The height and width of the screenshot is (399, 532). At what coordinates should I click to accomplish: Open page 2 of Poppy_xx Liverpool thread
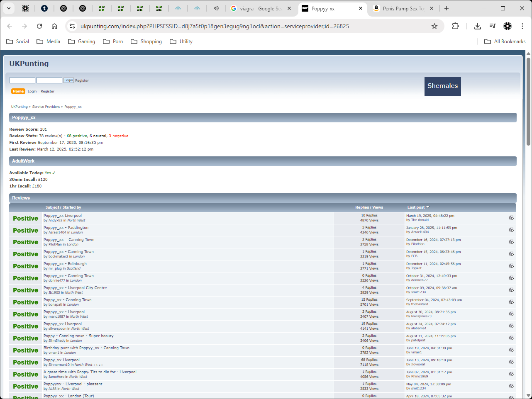(100, 365)
